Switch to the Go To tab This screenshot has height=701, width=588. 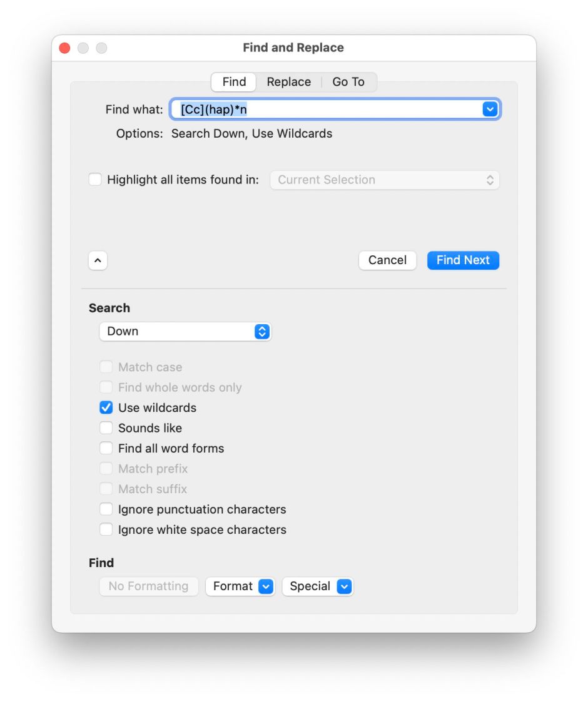[348, 82]
